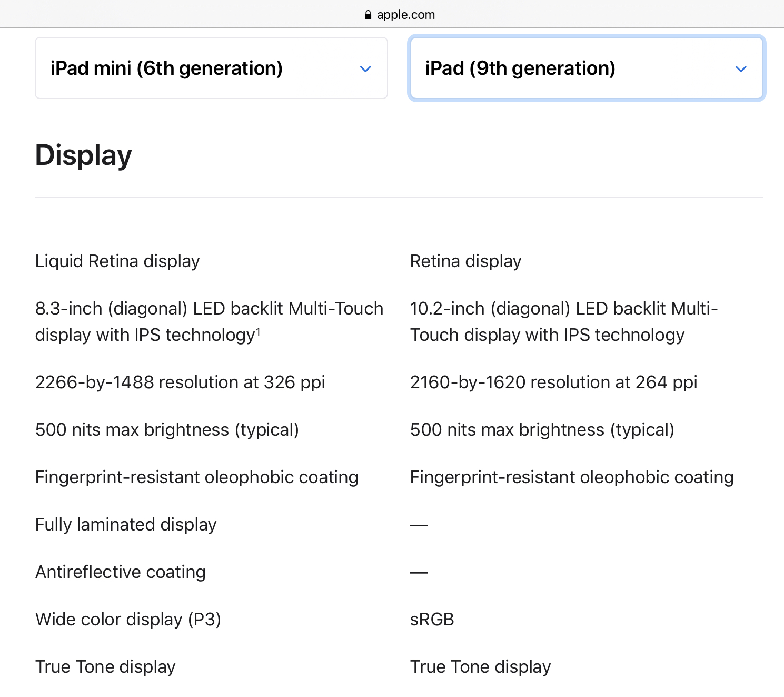Click the Antireflective coating text
The height and width of the screenshot is (697, 784).
(121, 572)
